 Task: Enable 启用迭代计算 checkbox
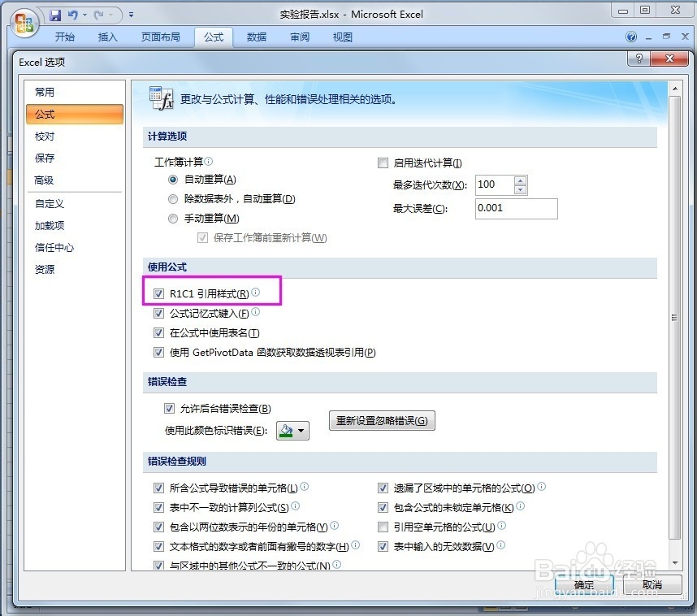tap(383, 163)
